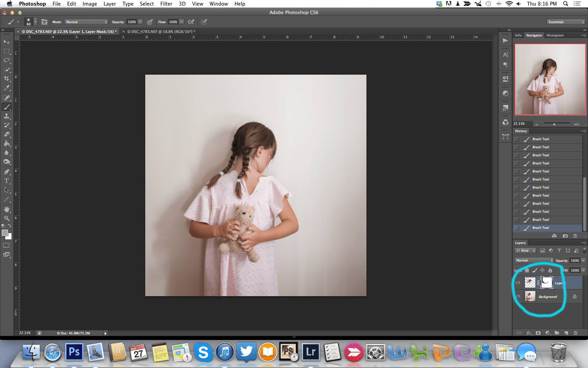The height and width of the screenshot is (368, 588).
Task: Open the brush Mode dropdown
Action: pyautogui.click(x=86, y=22)
